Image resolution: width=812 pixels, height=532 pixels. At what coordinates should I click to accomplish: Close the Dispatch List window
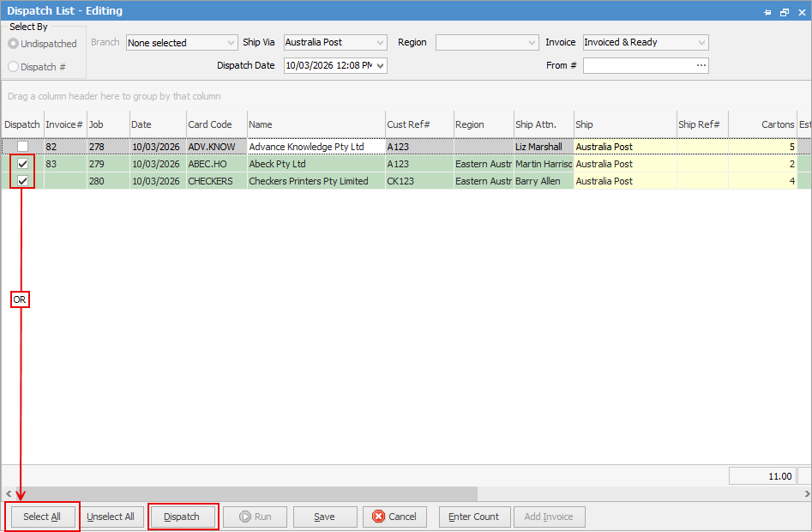point(802,11)
